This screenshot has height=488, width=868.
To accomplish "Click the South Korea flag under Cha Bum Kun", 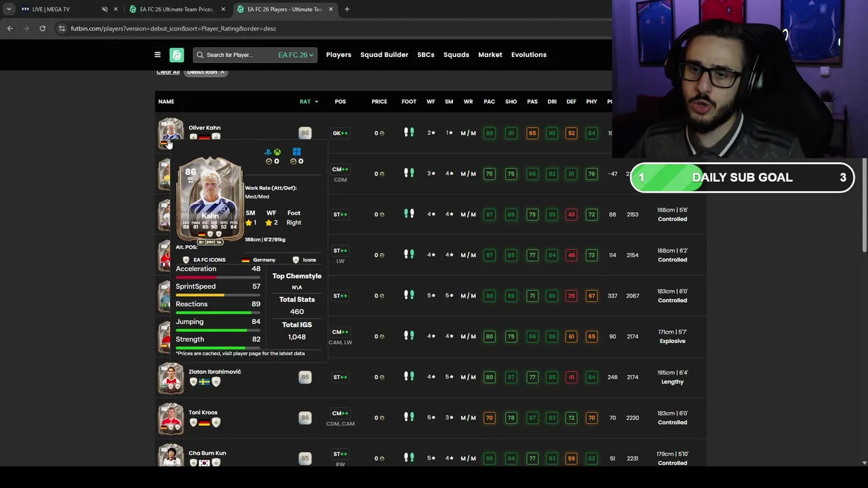I will click(x=204, y=463).
